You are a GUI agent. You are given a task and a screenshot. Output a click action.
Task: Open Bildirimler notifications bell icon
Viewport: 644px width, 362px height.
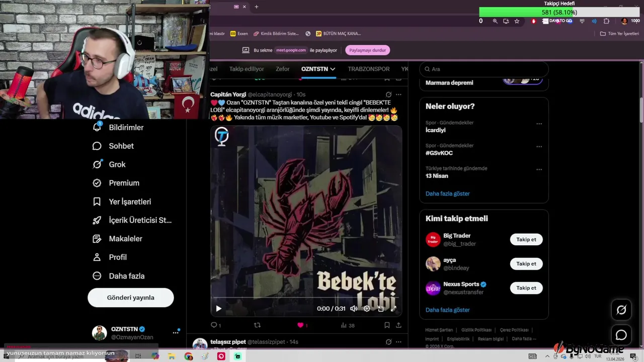pos(97,127)
